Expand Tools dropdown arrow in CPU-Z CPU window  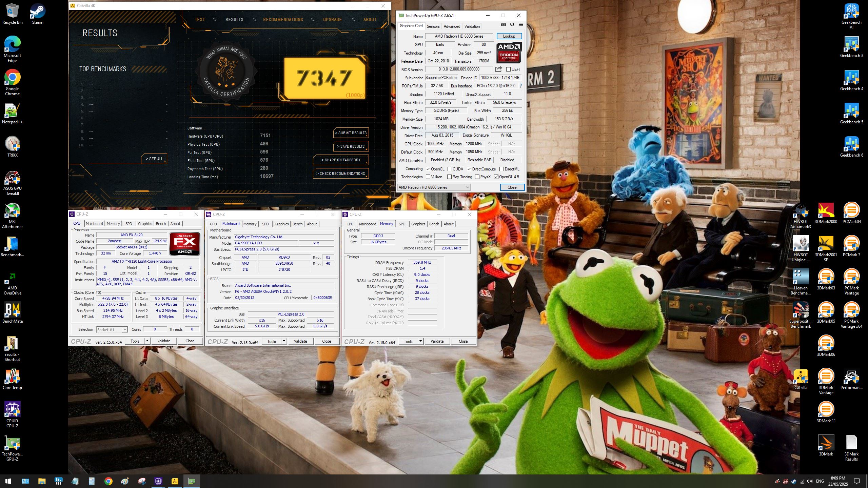[x=147, y=341]
